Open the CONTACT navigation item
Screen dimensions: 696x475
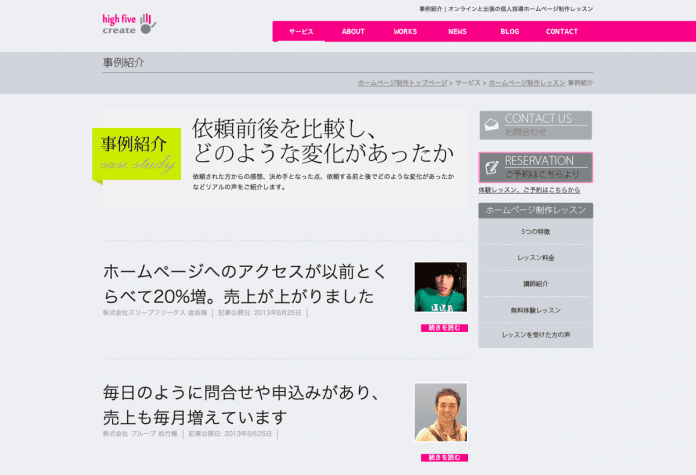562,32
